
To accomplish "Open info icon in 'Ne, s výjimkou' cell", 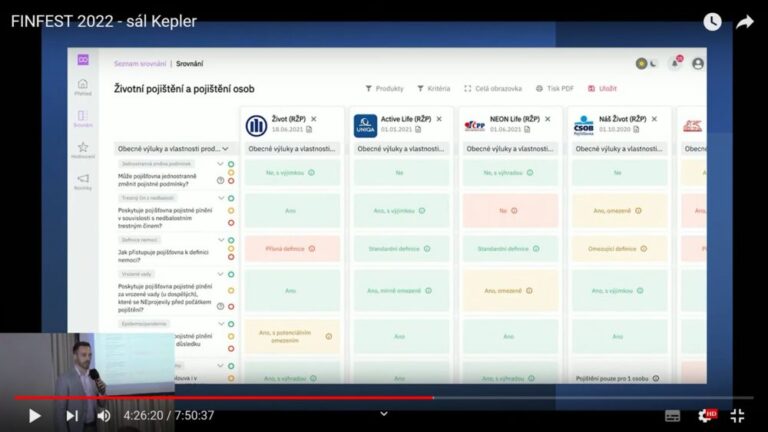I will point(312,172).
